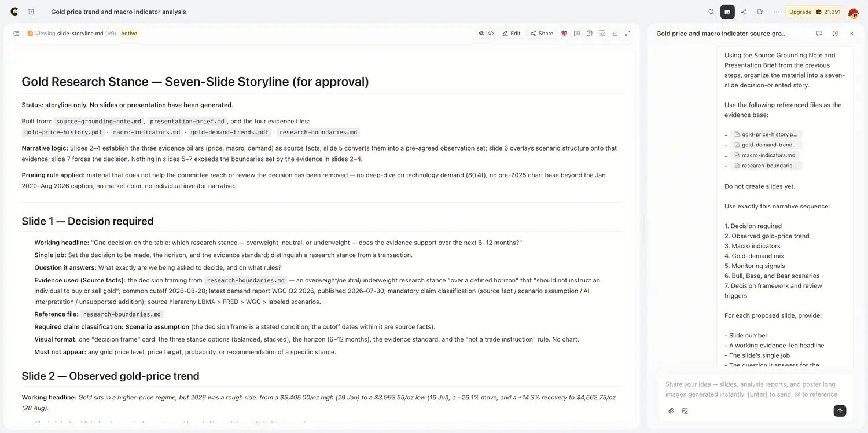
Task: Open the version history list icon
Action: (x=602, y=34)
